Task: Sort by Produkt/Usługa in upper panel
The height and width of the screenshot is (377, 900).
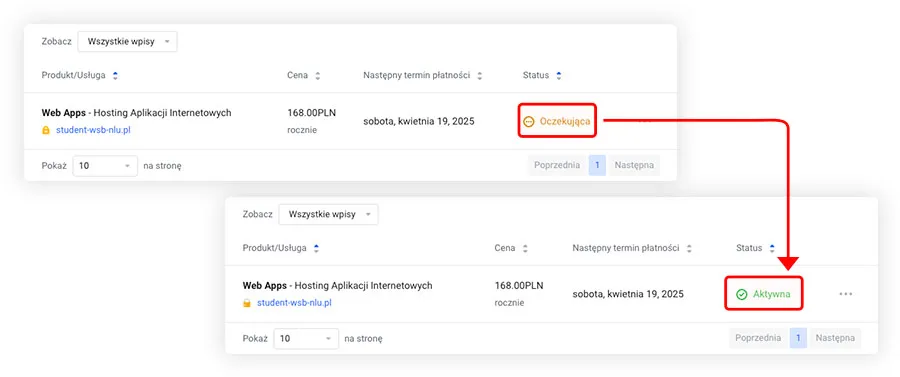Action: pos(80,75)
